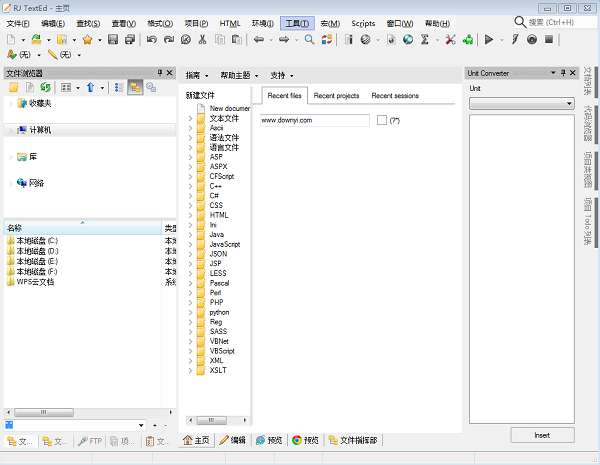This screenshot has height=465, width=600.
Task: Select WPS云文档 in the file list
Action: click(x=35, y=282)
